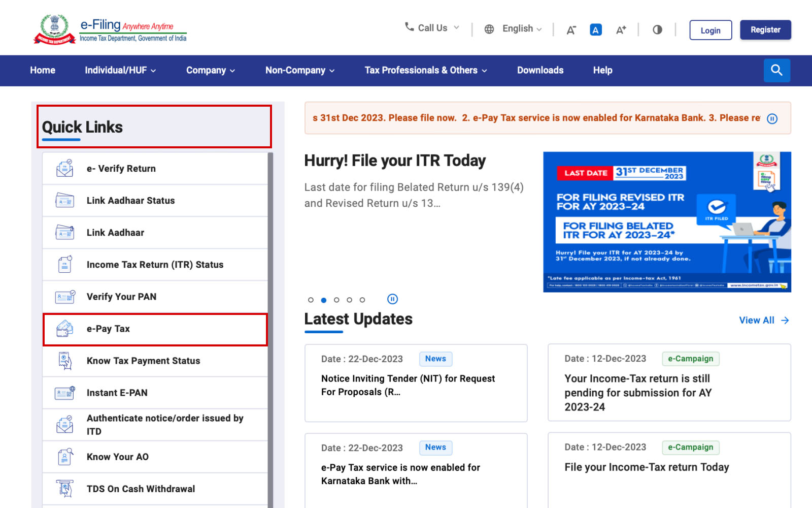Select the fourth carousel indicator dot

pos(349,300)
